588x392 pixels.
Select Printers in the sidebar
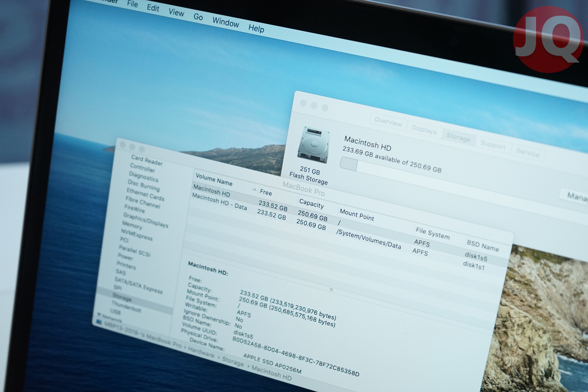(126, 266)
